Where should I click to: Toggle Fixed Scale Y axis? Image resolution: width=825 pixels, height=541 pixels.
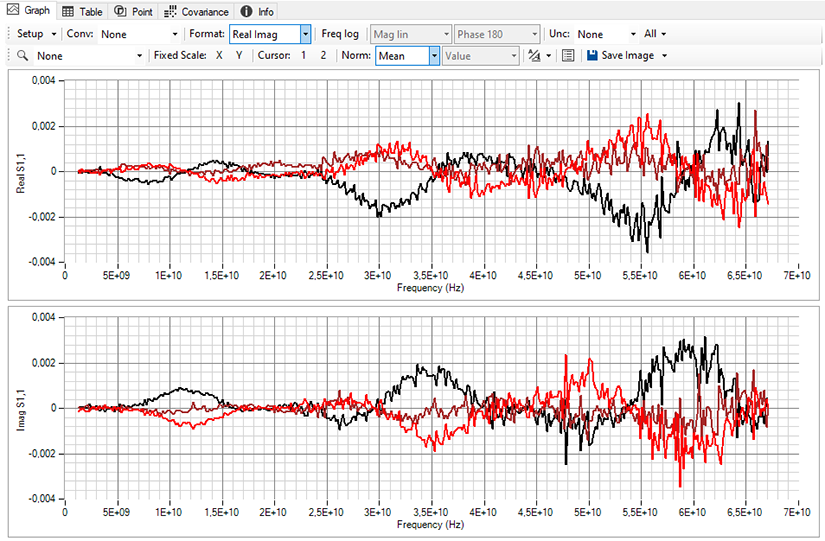[x=238, y=56]
